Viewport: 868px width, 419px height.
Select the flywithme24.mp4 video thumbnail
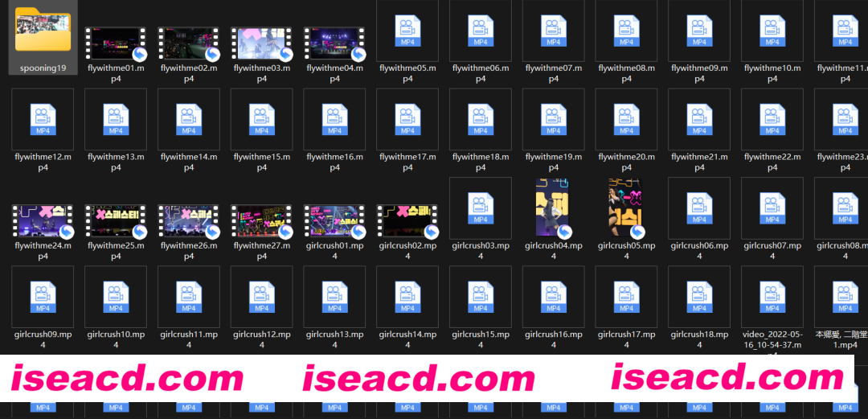click(x=43, y=220)
